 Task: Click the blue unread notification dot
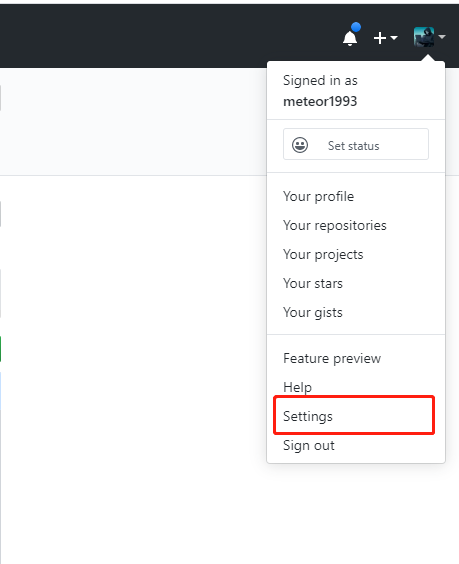[x=356, y=27]
